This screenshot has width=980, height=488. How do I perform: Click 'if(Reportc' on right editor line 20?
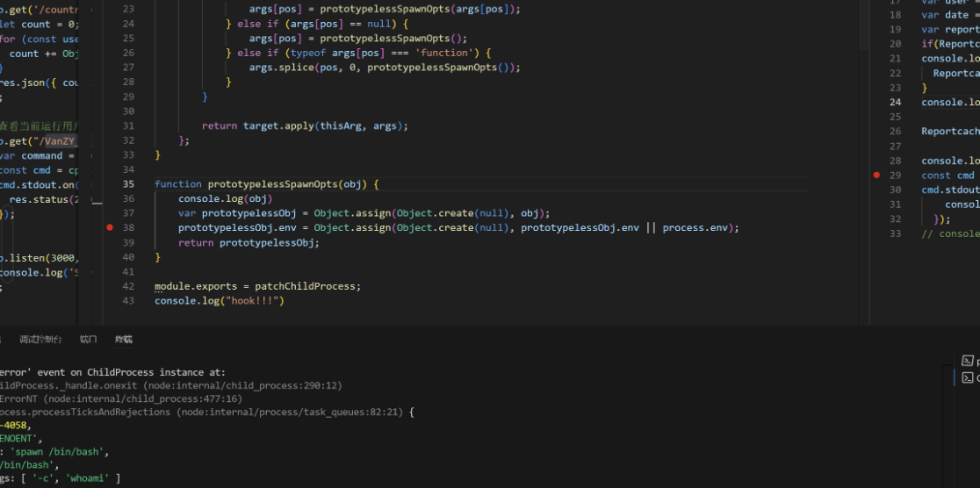coord(950,44)
